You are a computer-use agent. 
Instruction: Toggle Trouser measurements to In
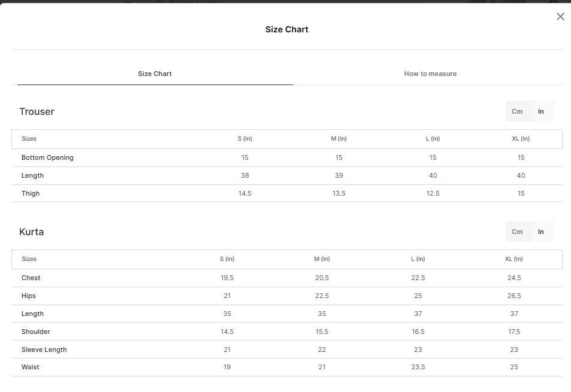coord(541,111)
